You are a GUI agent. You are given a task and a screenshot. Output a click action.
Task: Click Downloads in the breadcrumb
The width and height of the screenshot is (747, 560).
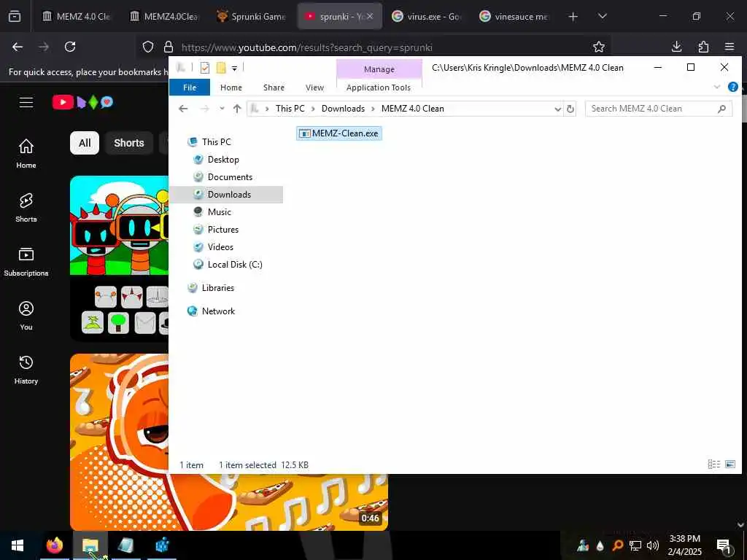[343, 109]
